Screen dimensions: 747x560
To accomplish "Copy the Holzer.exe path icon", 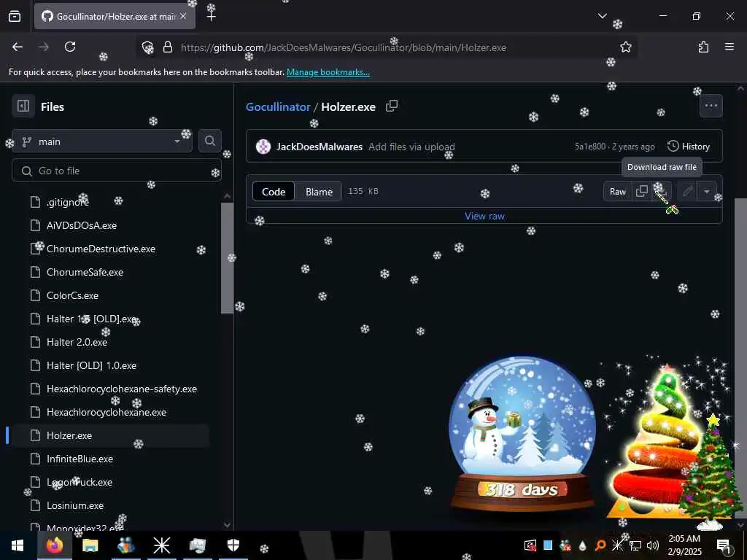I will click(x=392, y=106).
